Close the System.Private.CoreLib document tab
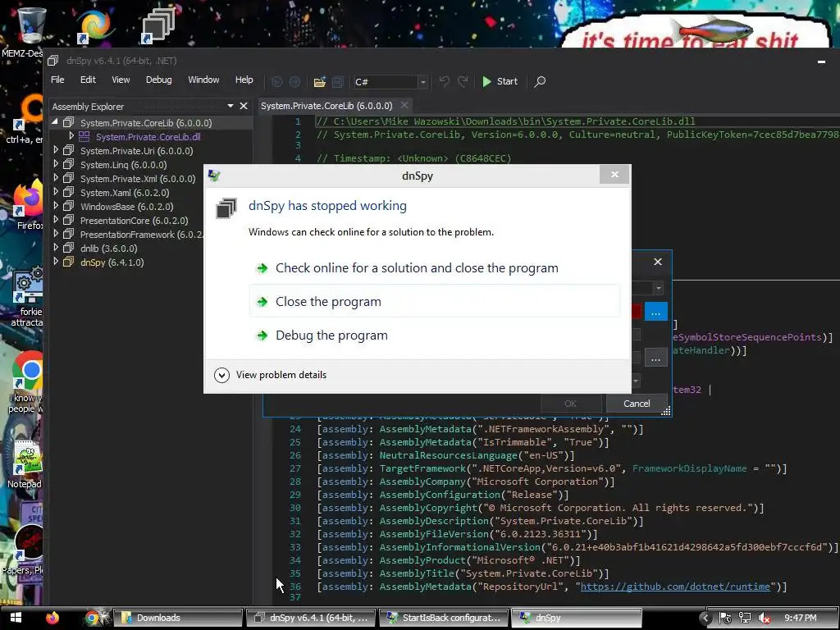Screen dimensions: 840x630 (404, 106)
